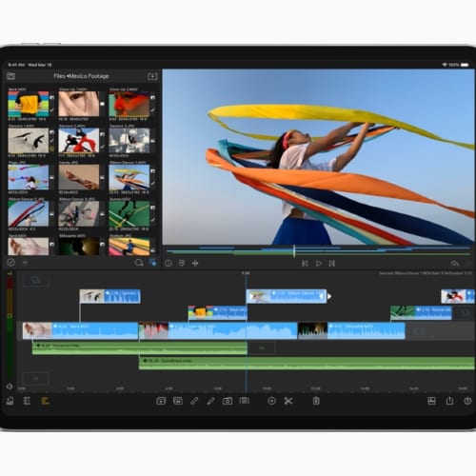Screen dimensions: 476x476
Task: Click the camera snapshot icon in toolbar
Action: click(x=228, y=401)
